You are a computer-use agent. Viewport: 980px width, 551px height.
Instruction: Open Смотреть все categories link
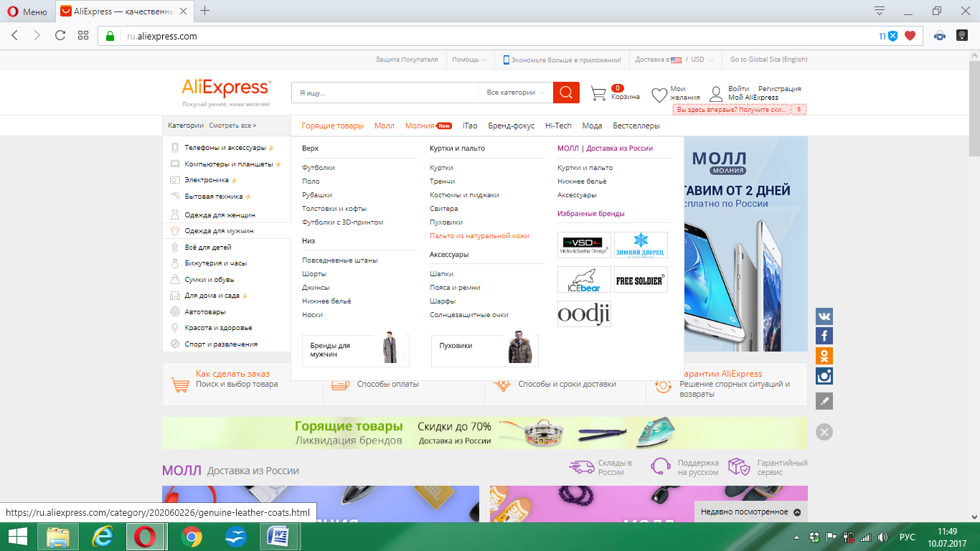tap(232, 126)
